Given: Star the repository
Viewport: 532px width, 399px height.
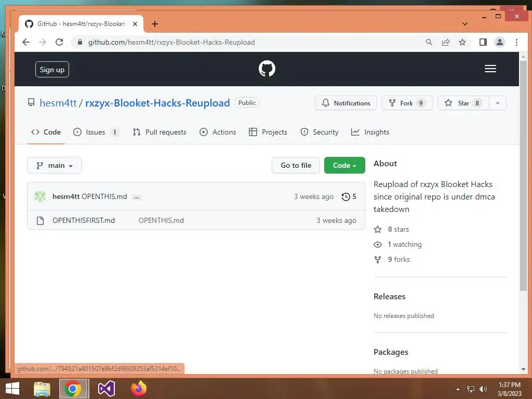Looking at the screenshot, I should [x=463, y=103].
